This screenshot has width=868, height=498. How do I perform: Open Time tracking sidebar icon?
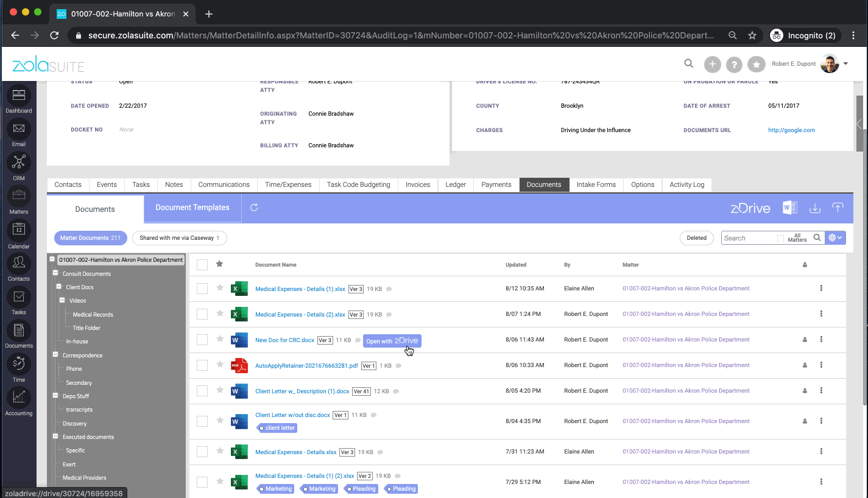(x=19, y=364)
